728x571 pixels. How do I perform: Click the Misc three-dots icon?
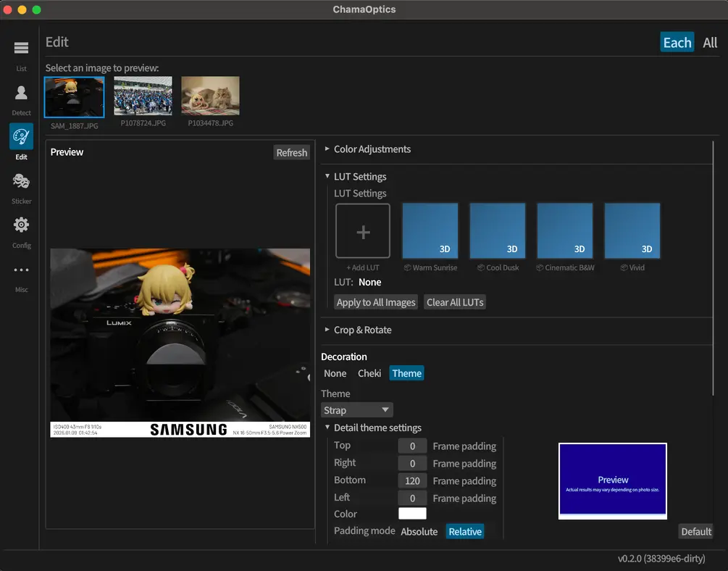tap(21, 270)
